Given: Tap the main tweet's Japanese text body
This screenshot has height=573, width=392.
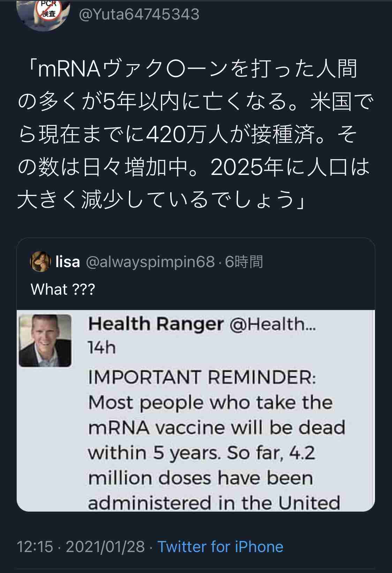Looking at the screenshot, I should 195,133.
